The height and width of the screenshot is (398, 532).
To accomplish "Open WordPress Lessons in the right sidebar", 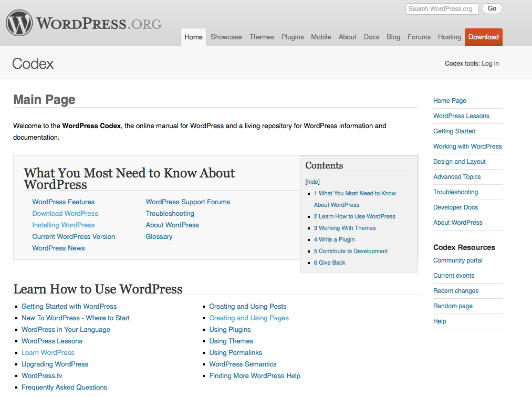I will coord(462,116).
